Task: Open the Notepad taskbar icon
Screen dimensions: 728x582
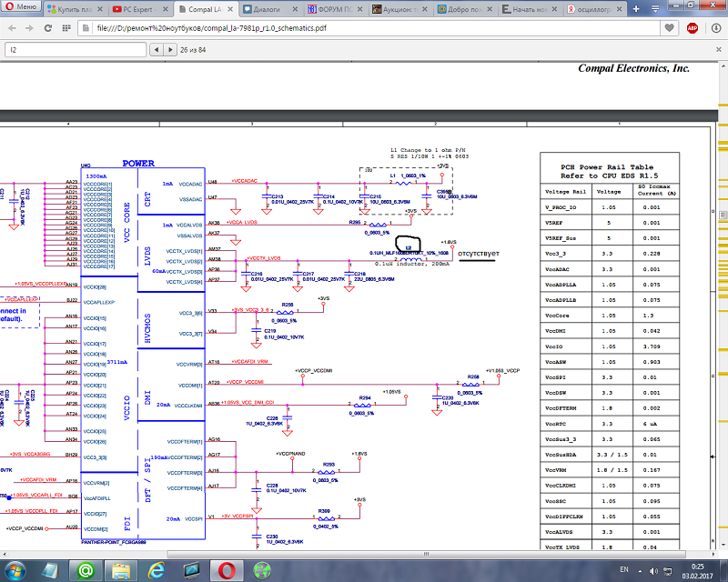Action: point(51,570)
